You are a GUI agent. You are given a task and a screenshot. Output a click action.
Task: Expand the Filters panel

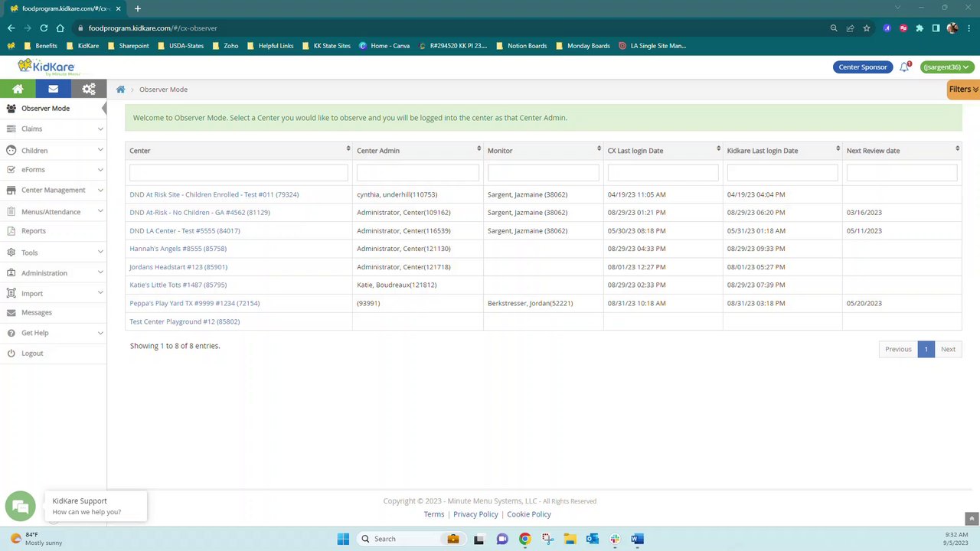click(963, 90)
